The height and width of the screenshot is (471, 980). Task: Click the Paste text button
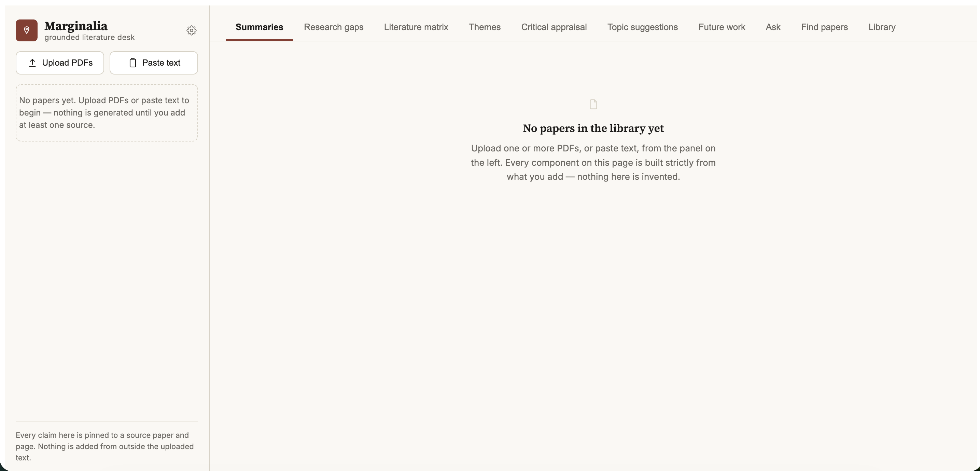(154, 63)
